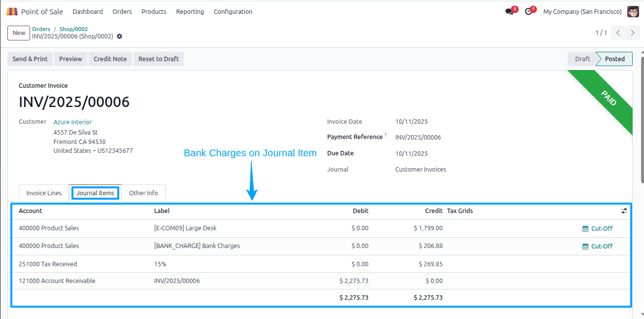Go to next record arrow
Screen dimensions: 644x319
coord(632,33)
